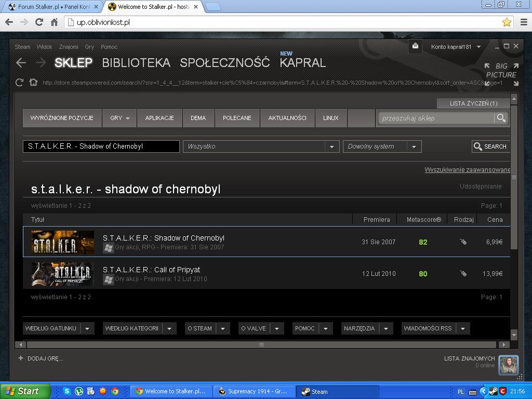Open the Call of Pripyat game thumbnail
Screen dimensions: 532x399
[x=62, y=274]
